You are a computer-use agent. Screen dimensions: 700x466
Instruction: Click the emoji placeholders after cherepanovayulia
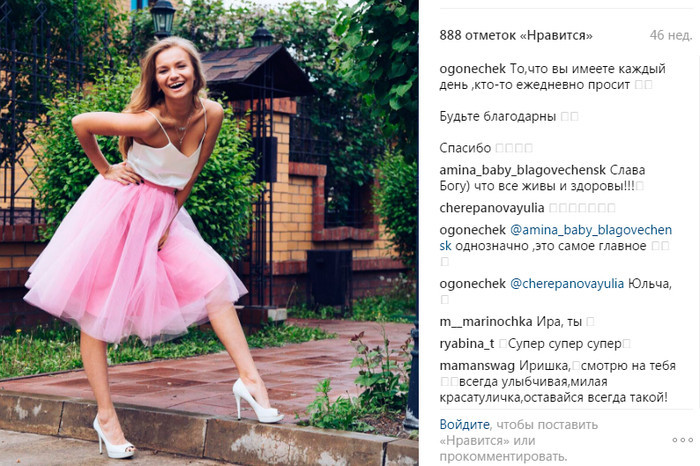point(582,208)
